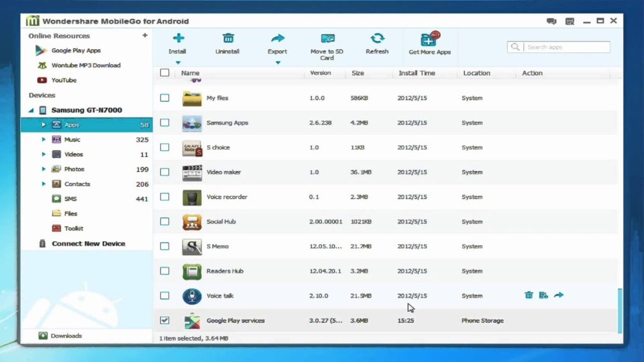644x362 pixels.
Task: Expand the Contacts tree node arrow
Action: (x=43, y=184)
